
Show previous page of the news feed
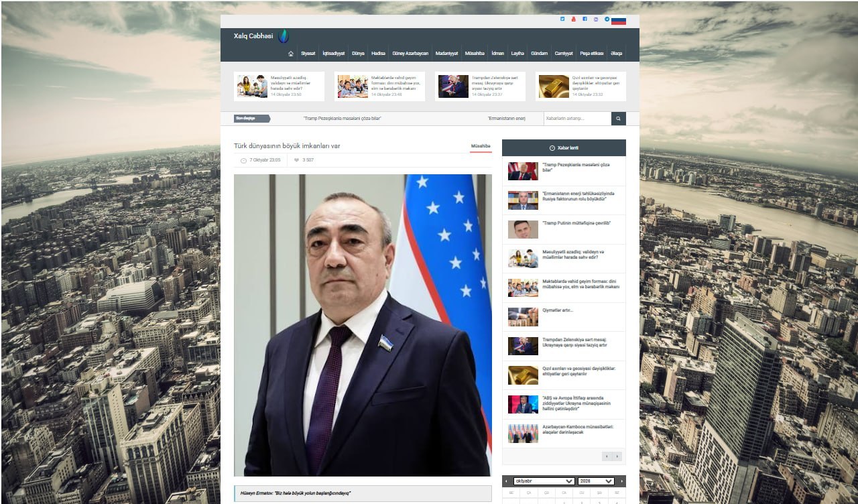tap(607, 456)
